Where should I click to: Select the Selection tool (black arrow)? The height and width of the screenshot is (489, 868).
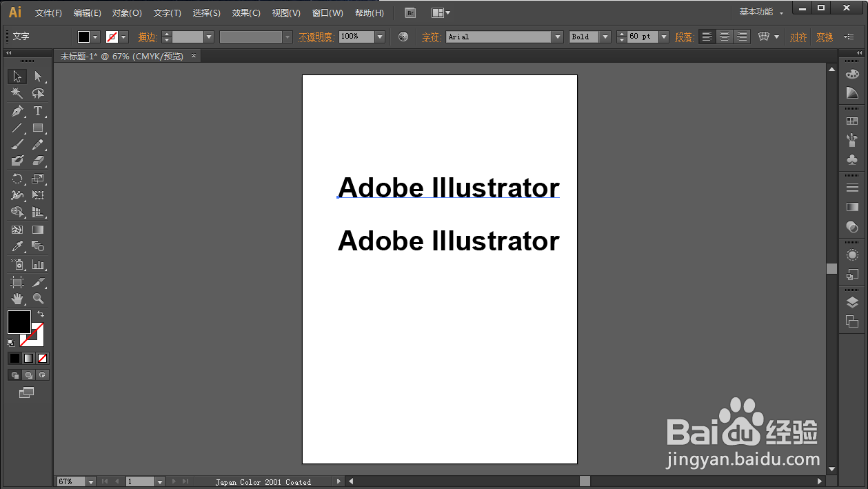[17, 76]
